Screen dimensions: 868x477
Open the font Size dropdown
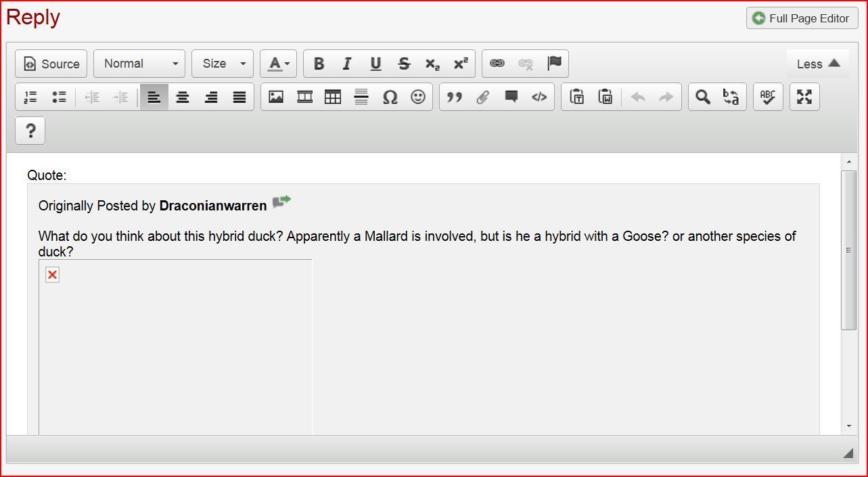223,64
